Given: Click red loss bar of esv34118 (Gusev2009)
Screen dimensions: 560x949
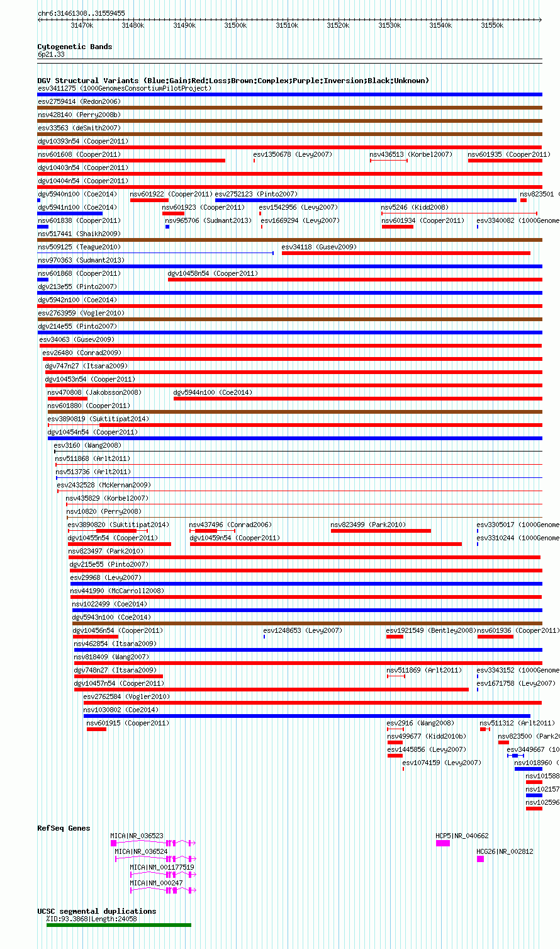Looking at the screenshot, I should click(406, 253).
